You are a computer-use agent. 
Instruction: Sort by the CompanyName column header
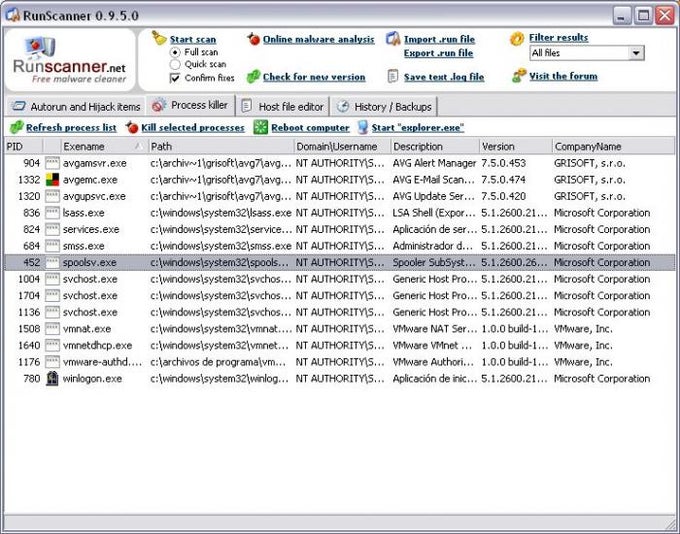pyautogui.click(x=613, y=146)
